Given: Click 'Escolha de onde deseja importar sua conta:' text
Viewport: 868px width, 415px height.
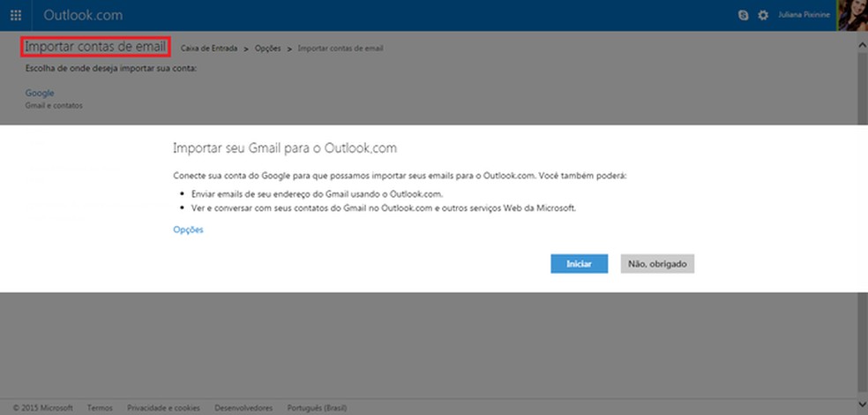Looking at the screenshot, I should click(x=111, y=68).
